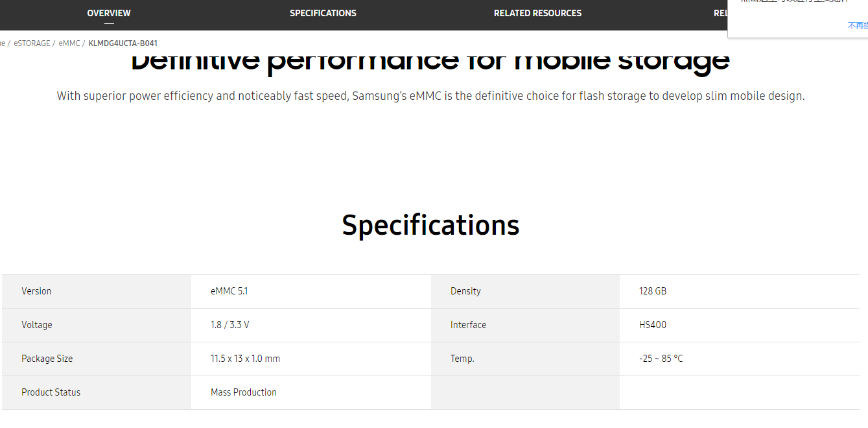This screenshot has height=428, width=868.
Task: Select the Package Size label cell
Action: (97, 359)
